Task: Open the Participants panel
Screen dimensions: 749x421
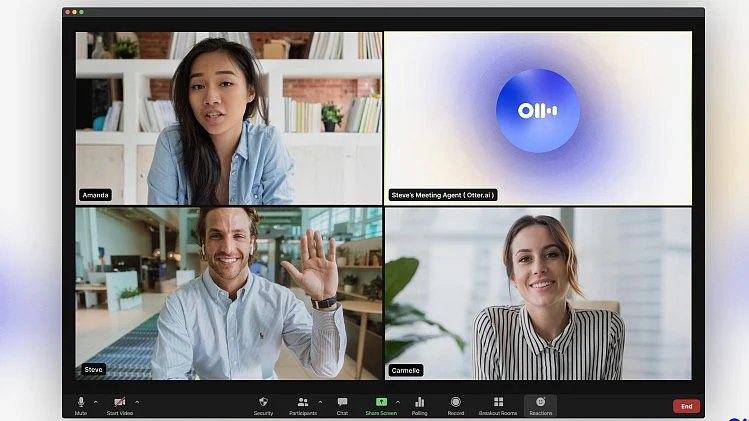Action: [303, 406]
